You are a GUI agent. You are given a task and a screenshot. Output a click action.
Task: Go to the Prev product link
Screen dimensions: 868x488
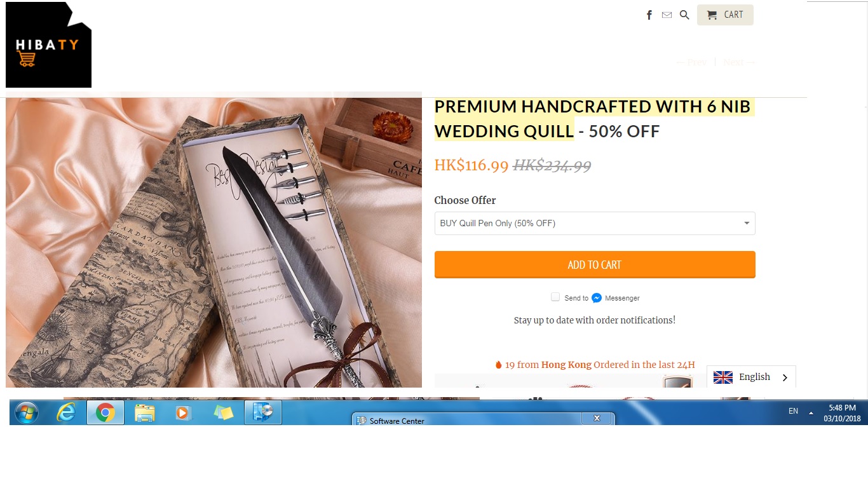click(691, 62)
